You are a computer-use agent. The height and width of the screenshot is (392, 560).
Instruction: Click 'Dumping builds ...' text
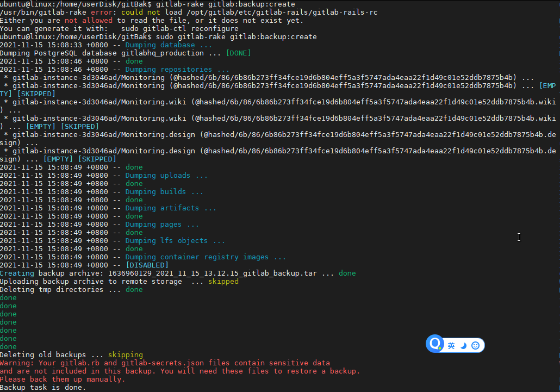pyautogui.click(x=164, y=192)
